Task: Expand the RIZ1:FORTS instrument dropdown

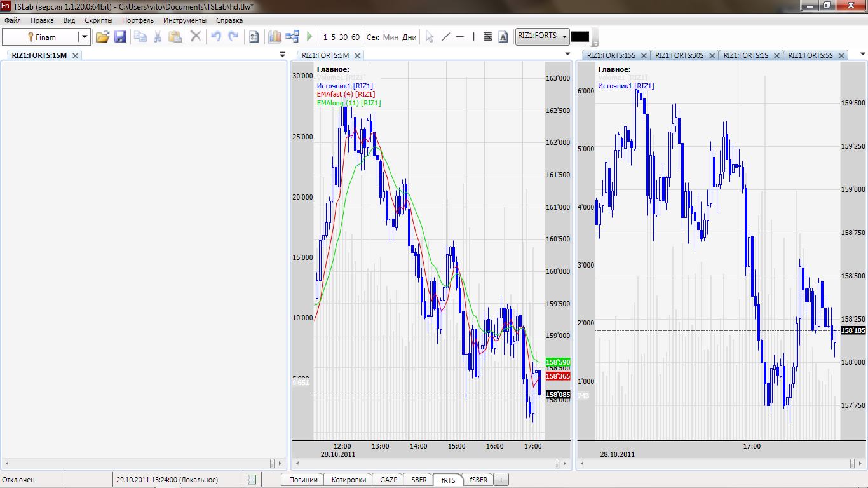Action: click(x=564, y=36)
